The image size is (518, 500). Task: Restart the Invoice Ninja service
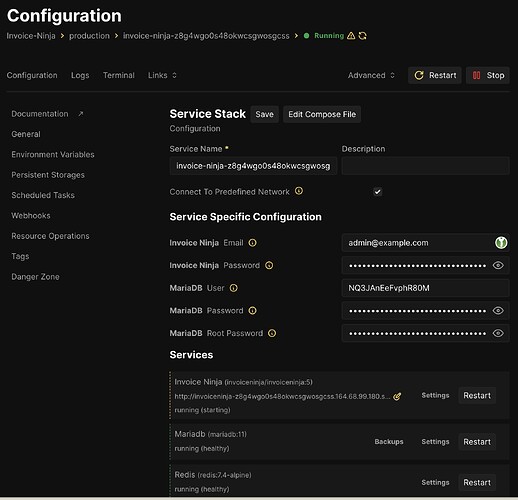click(x=477, y=396)
